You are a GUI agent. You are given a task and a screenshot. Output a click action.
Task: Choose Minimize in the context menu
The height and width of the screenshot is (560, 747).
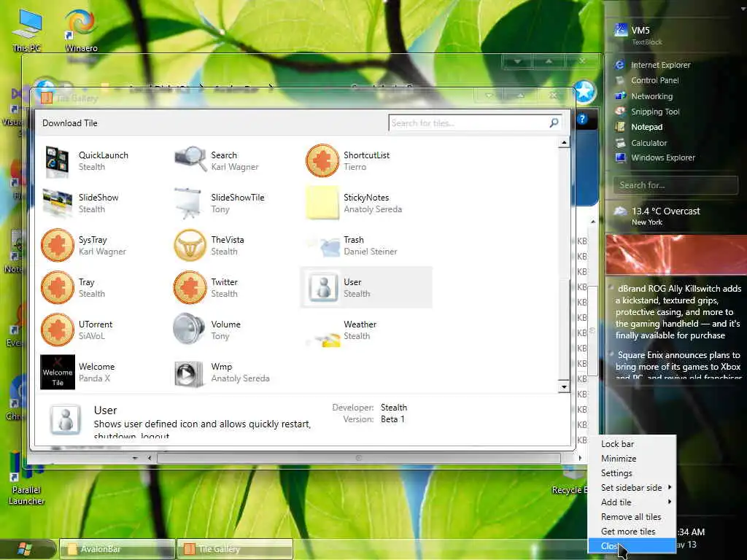pos(632,459)
